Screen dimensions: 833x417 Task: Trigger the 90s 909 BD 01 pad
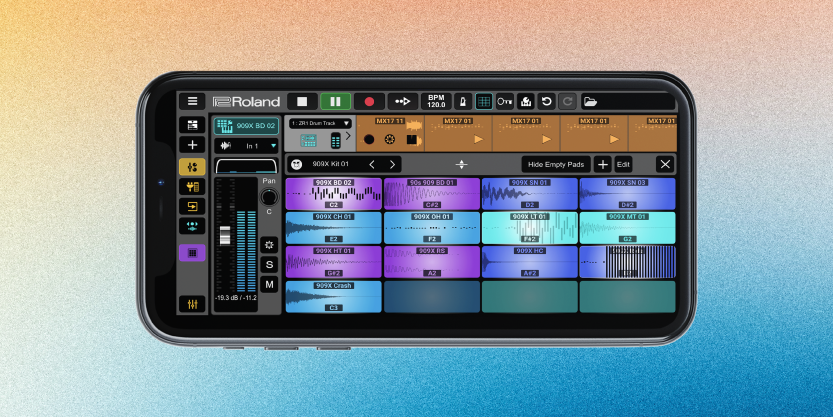click(x=432, y=194)
